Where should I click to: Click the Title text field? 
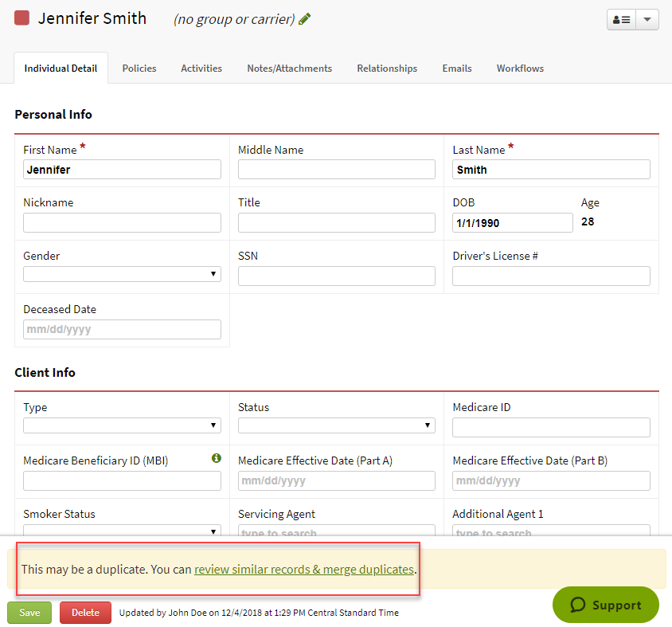[337, 222]
